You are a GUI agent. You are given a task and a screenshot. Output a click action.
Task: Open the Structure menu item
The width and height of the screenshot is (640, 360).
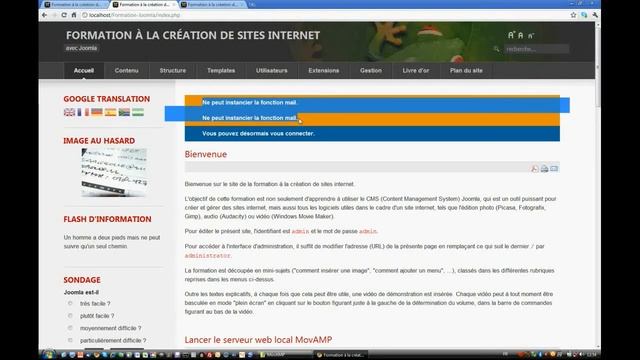(x=173, y=70)
